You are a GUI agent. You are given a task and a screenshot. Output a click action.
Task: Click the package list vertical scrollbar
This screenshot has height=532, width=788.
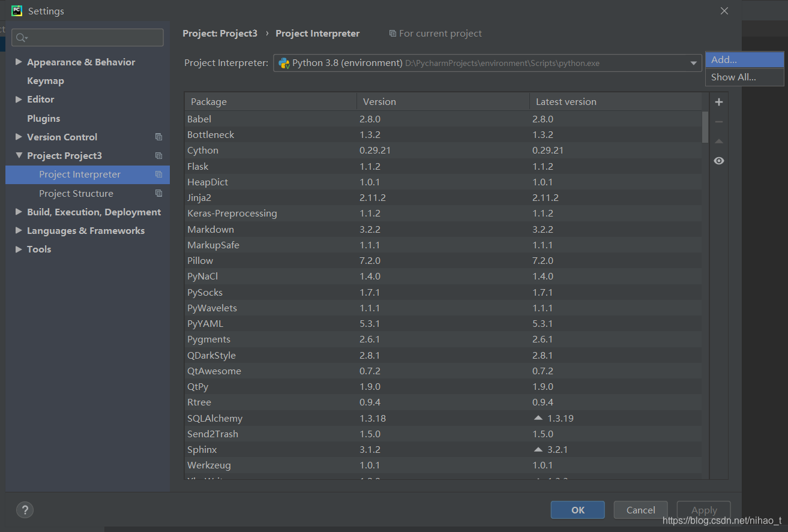click(x=705, y=127)
